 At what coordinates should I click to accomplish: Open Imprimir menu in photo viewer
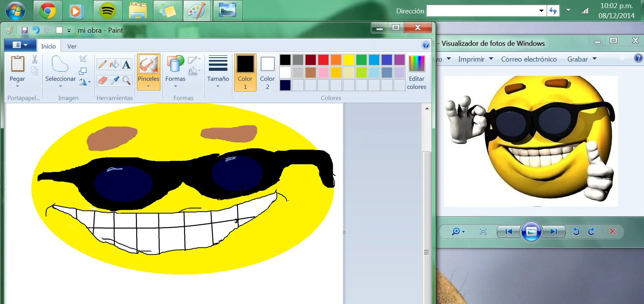475,59
